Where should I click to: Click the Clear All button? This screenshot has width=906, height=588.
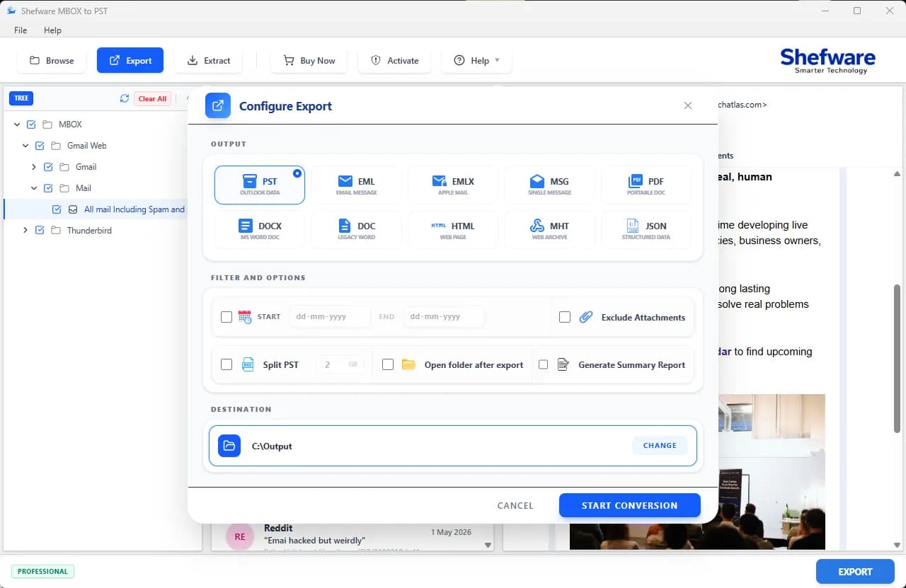[152, 99]
